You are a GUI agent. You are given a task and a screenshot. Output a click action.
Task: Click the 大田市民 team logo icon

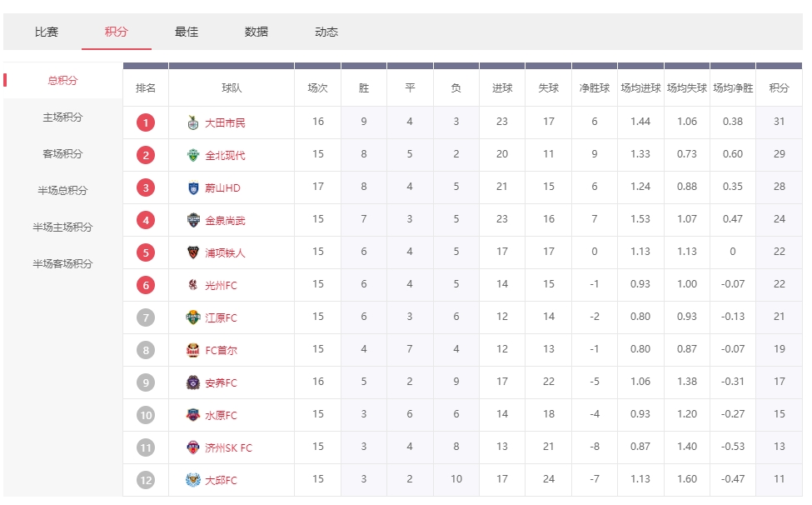point(193,123)
